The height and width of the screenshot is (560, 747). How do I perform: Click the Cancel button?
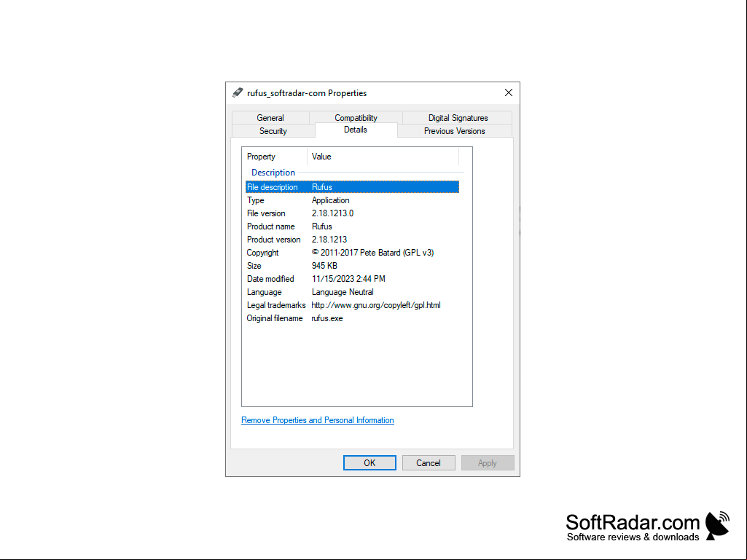429,463
